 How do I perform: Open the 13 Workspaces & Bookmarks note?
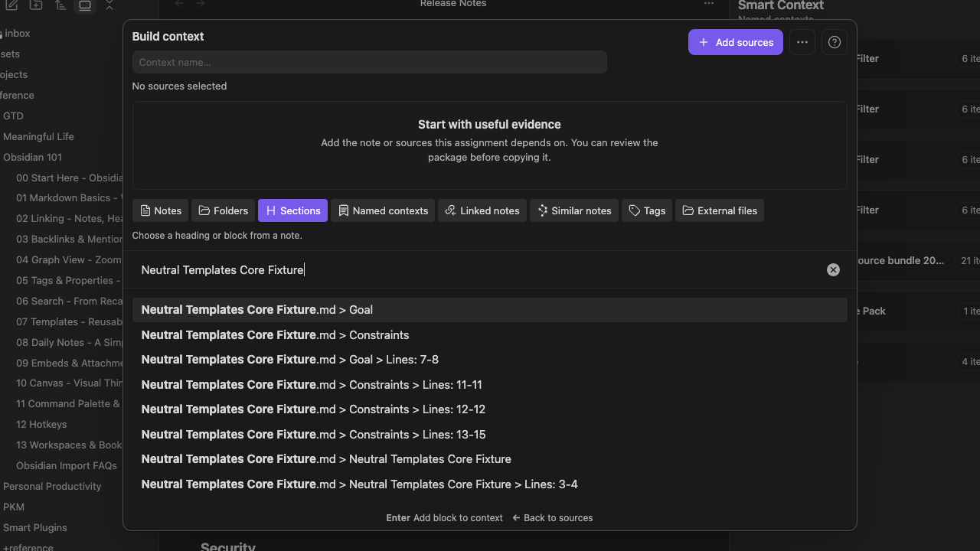67,445
